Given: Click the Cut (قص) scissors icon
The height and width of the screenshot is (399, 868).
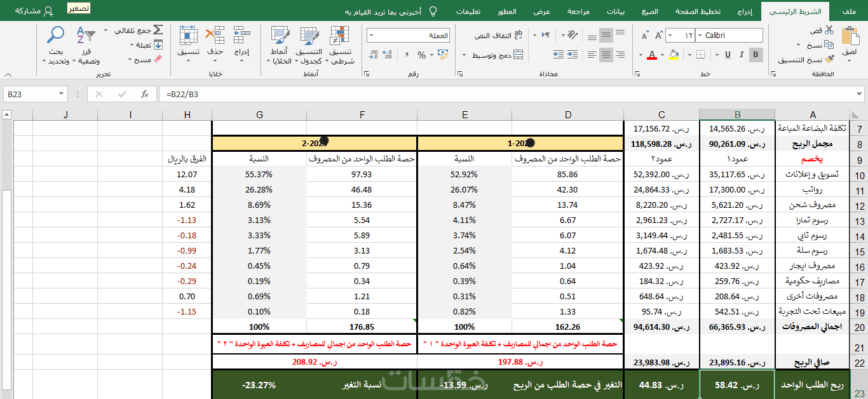Looking at the screenshot, I should [829, 30].
